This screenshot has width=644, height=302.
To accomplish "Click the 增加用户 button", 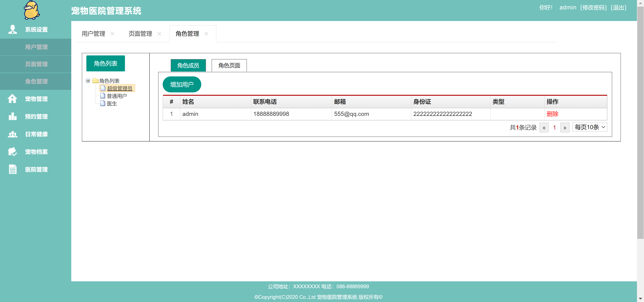I will pos(182,84).
